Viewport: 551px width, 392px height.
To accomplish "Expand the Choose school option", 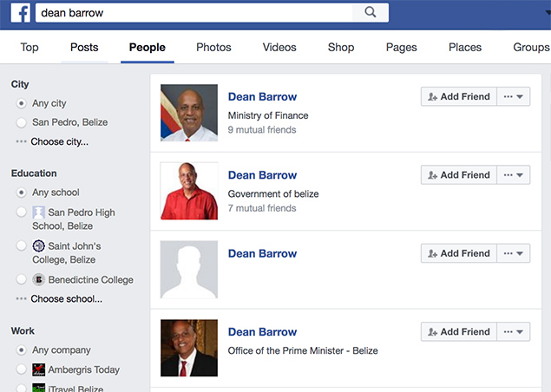I will tap(67, 299).
